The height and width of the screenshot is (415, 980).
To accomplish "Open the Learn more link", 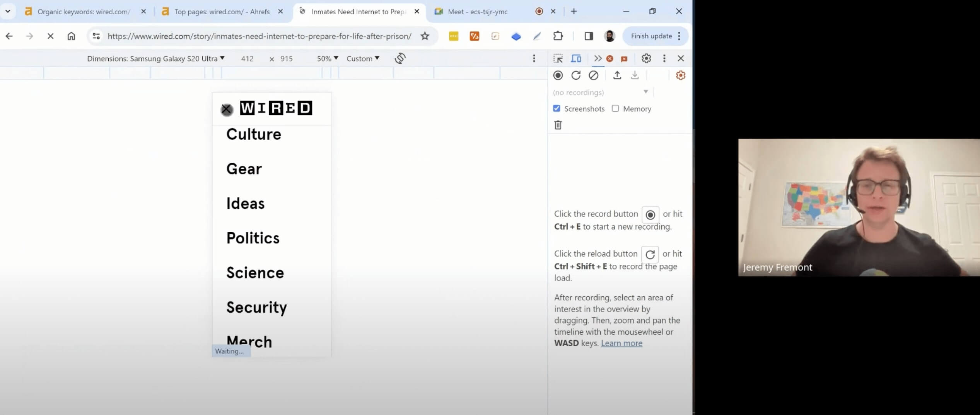I will click(621, 343).
